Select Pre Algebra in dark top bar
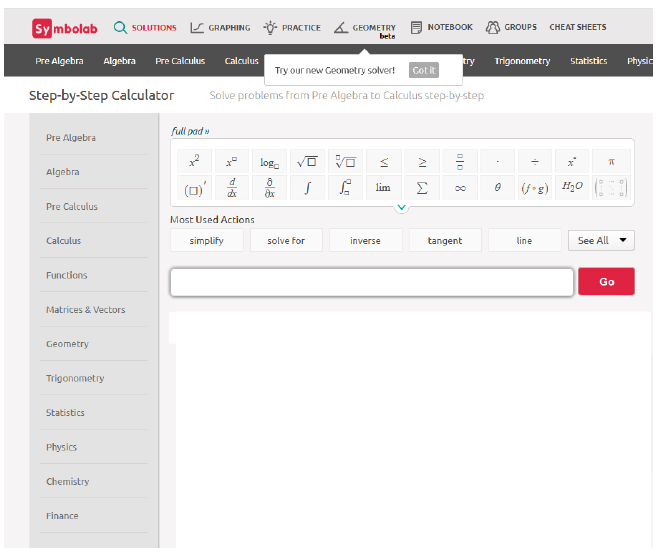The width and height of the screenshot is (661, 555). [x=59, y=61]
